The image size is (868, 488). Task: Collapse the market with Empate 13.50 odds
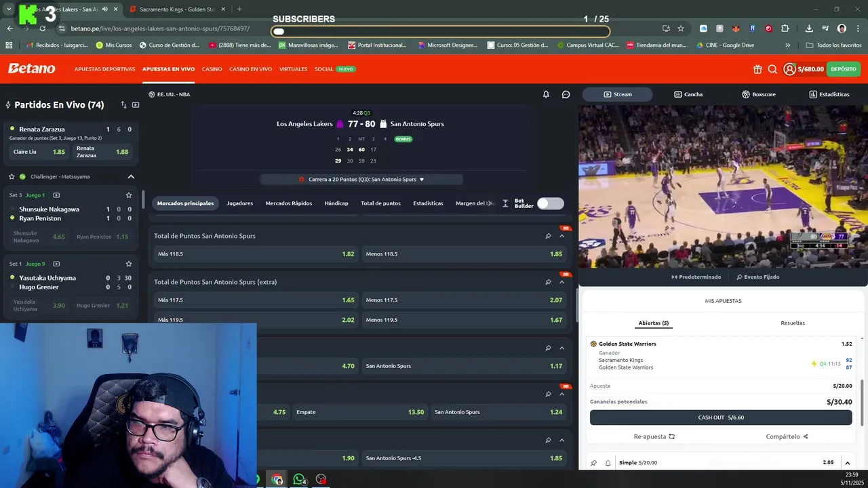pyautogui.click(x=561, y=394)
